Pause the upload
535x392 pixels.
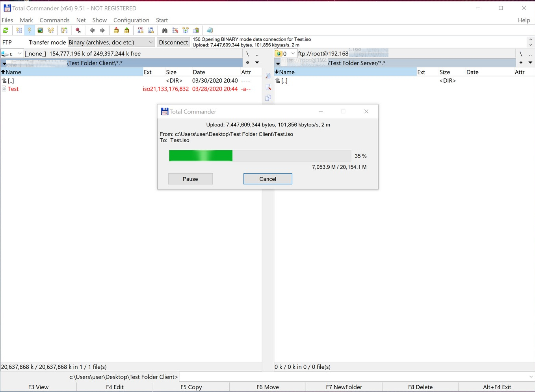190,179
